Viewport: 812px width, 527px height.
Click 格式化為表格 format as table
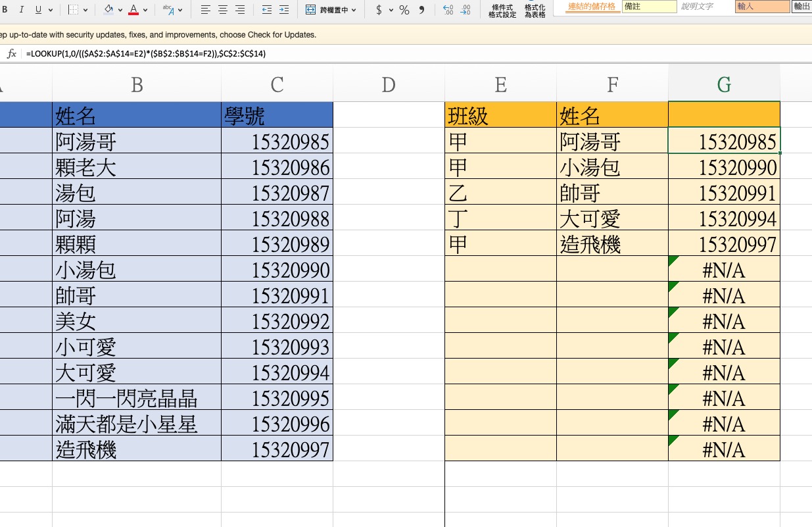[x=535, y=11]
